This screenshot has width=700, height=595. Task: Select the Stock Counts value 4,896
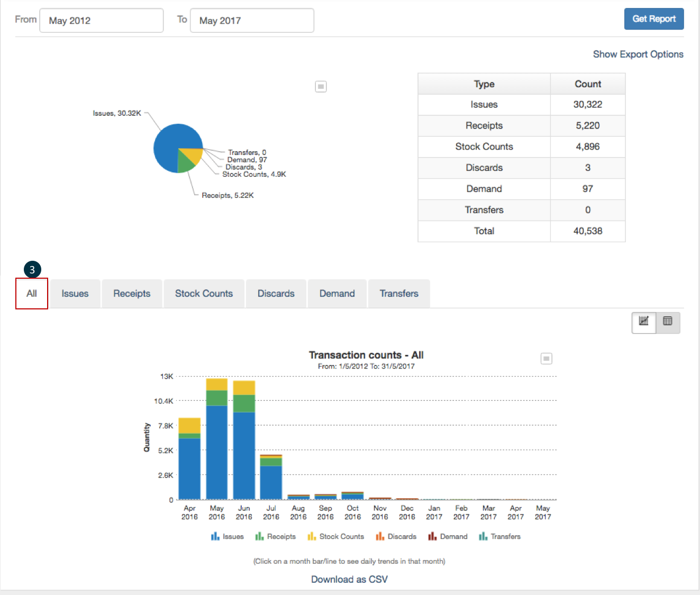tap(588, 147)
